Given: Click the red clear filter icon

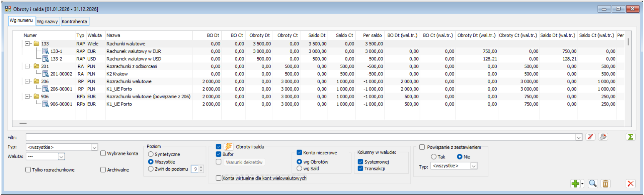Looking at the screenshot, I should (x=590, y=137).
